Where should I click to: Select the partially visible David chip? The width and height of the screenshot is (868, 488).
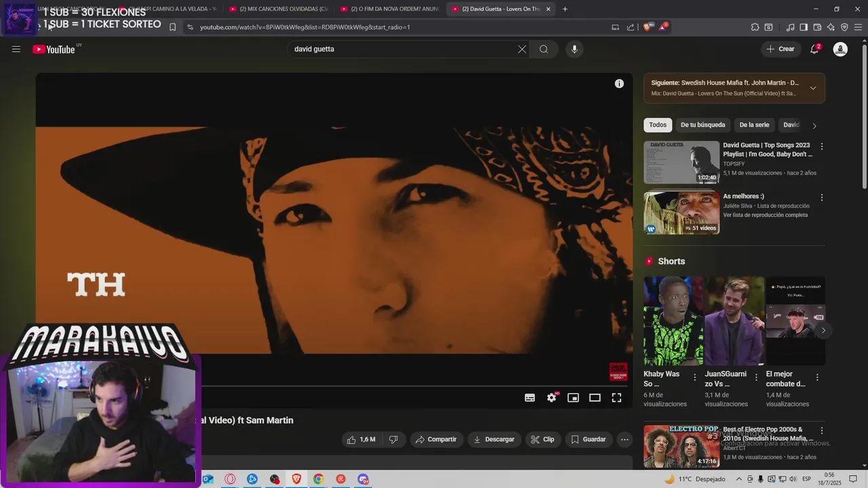[791, 125]
